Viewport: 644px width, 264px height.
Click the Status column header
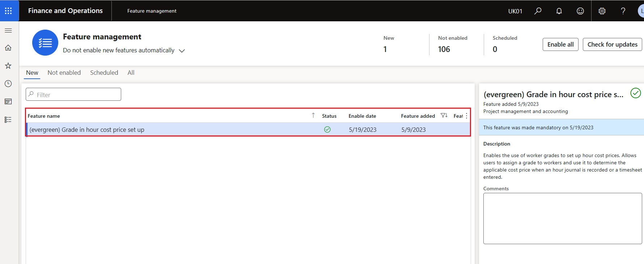click(329, 116)
